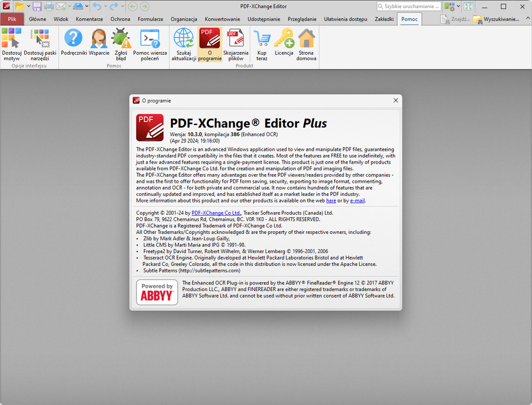The width and height of the screenshot is (532, 405).
Task: Switch to the Główne tab
Action: click(x=37, y=19)
